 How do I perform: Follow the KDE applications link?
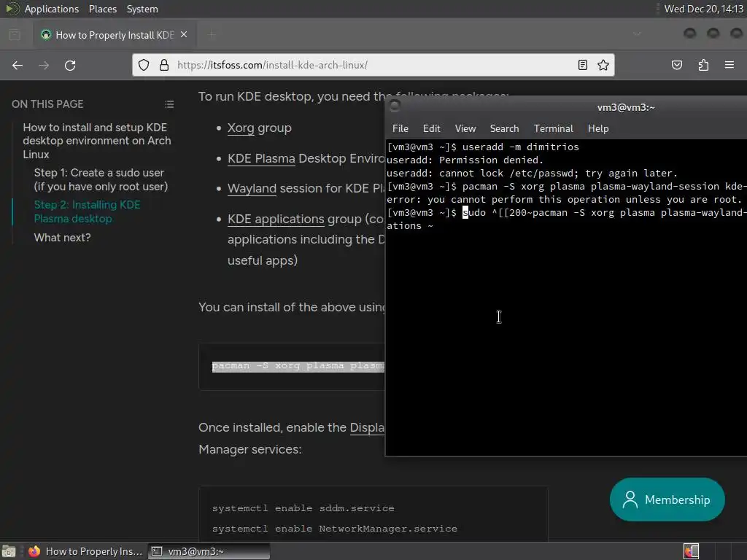(276, 219)
